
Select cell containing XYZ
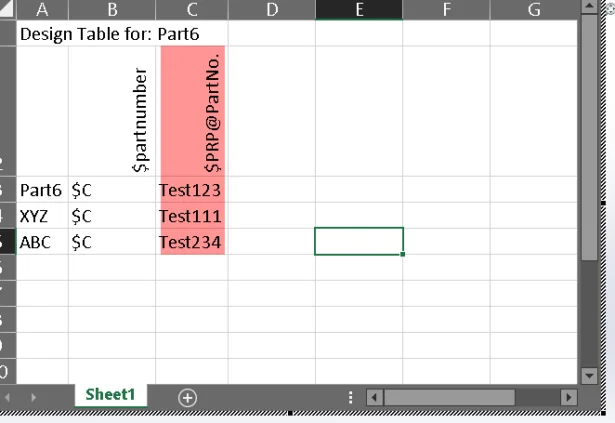tap(42, 216)
